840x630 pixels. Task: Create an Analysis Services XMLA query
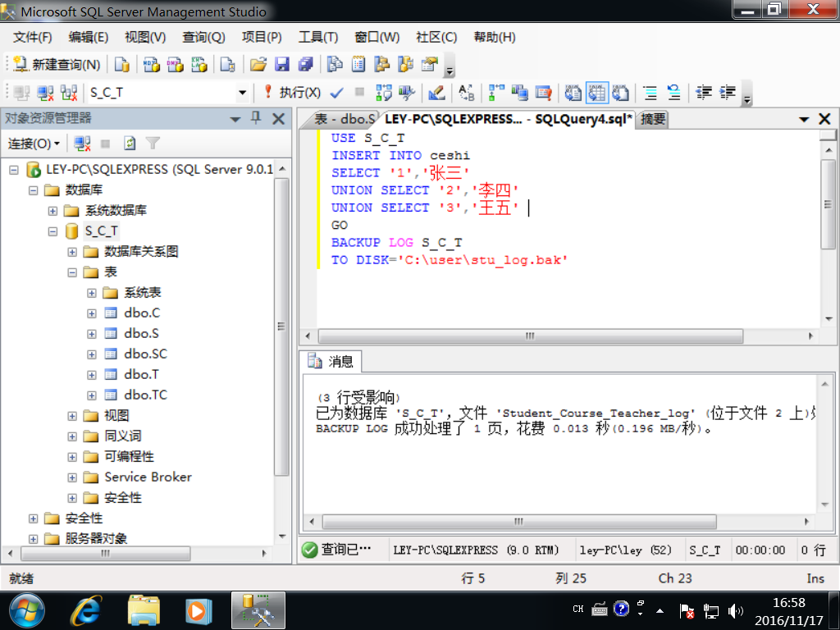coord(199,65)
